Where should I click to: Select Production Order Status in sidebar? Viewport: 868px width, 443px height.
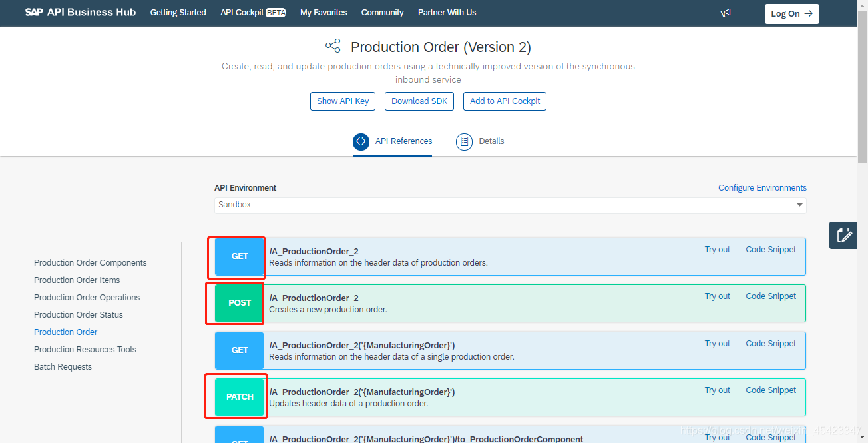tap(79, 315)
